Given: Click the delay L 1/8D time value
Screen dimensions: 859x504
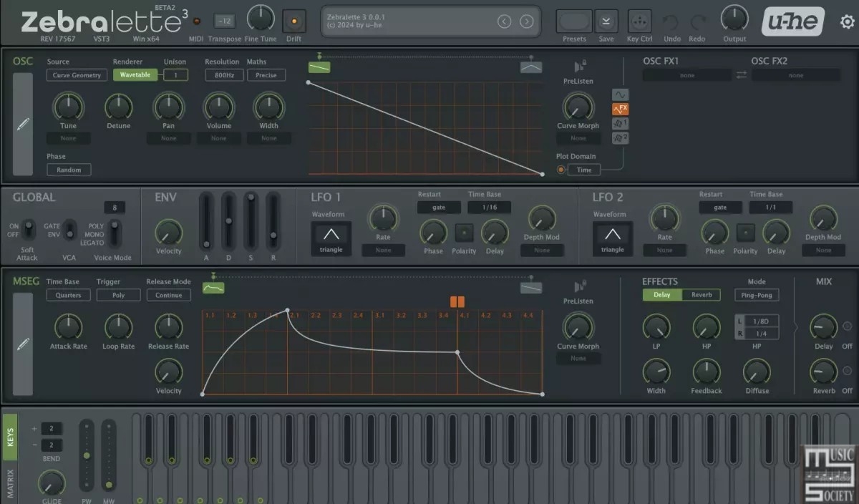Looking at the screenshot, I should tap(760, 321).
